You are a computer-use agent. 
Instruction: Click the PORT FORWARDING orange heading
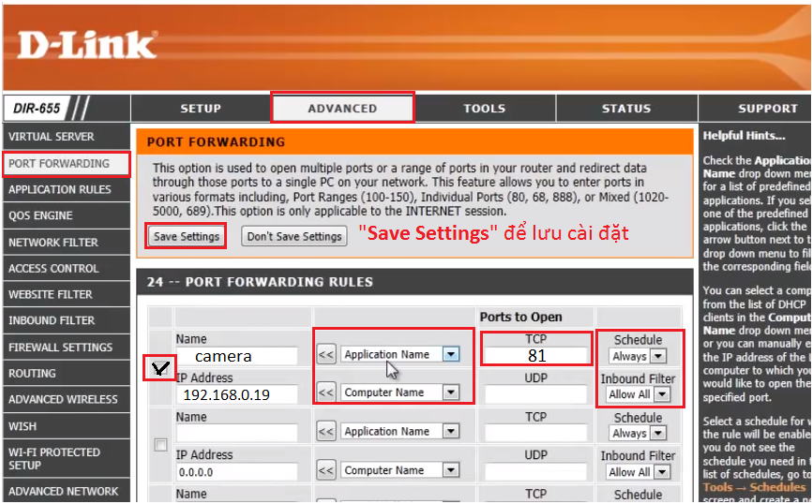pyautogui.click(x=216, y=142)
